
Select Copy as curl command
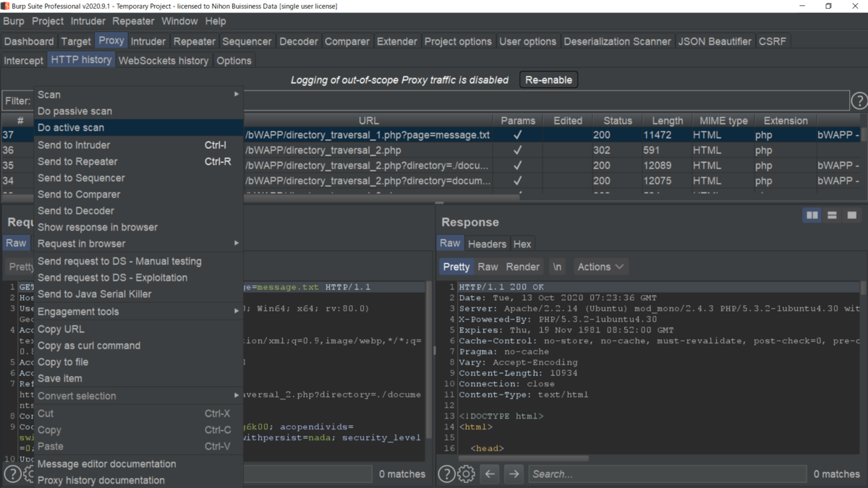point(138,346)
